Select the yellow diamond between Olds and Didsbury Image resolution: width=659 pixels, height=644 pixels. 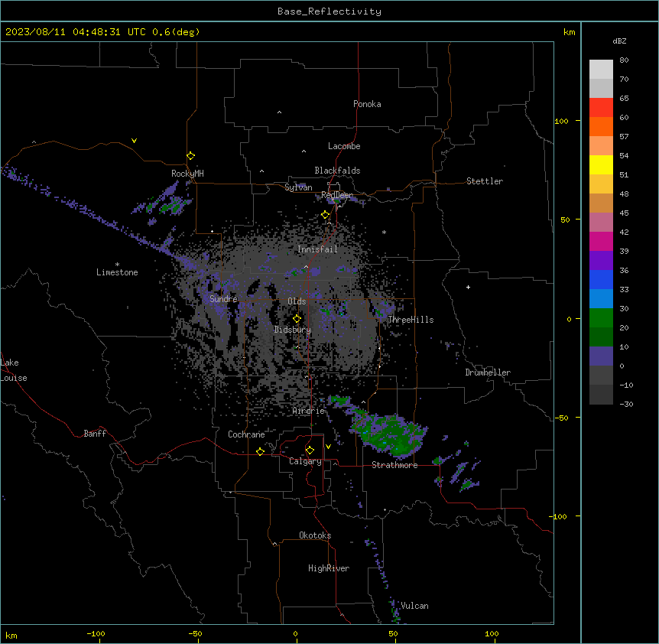coord(297,319)
